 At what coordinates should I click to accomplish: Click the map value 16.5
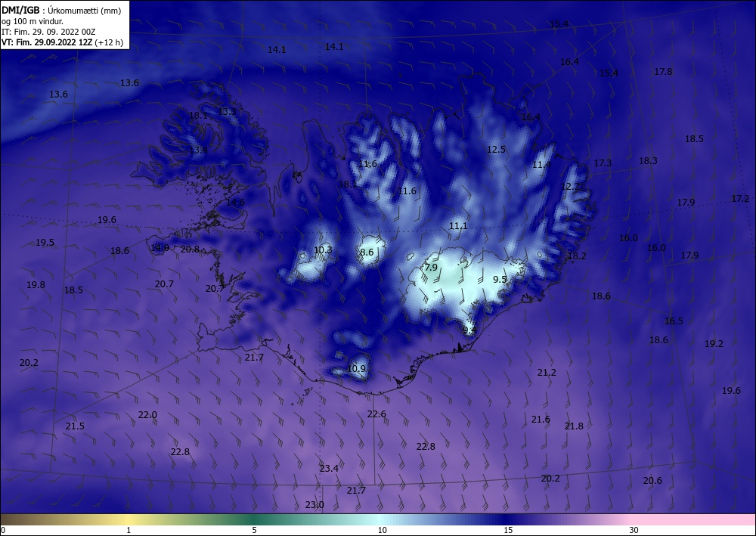(x=674, y=321)
